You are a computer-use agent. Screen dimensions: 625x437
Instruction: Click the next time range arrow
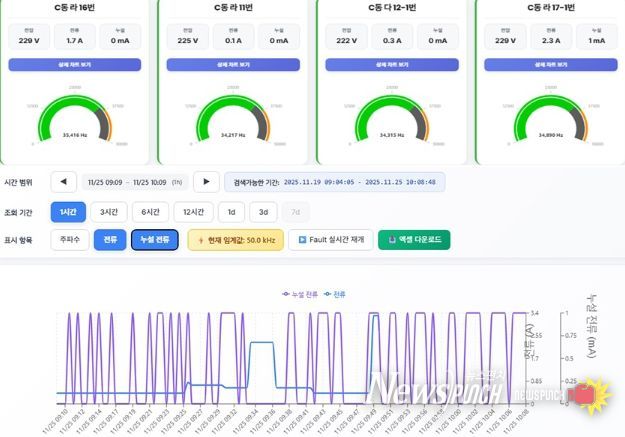(206, 182)
